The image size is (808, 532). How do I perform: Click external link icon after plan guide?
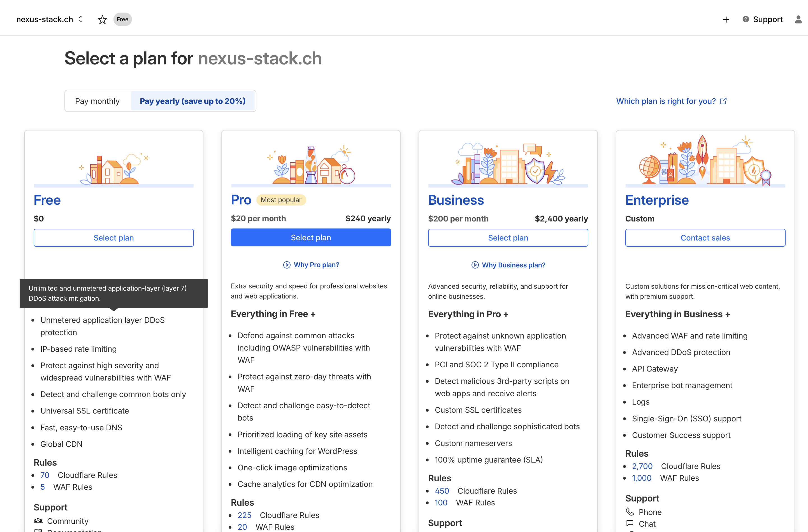point(723,101)
